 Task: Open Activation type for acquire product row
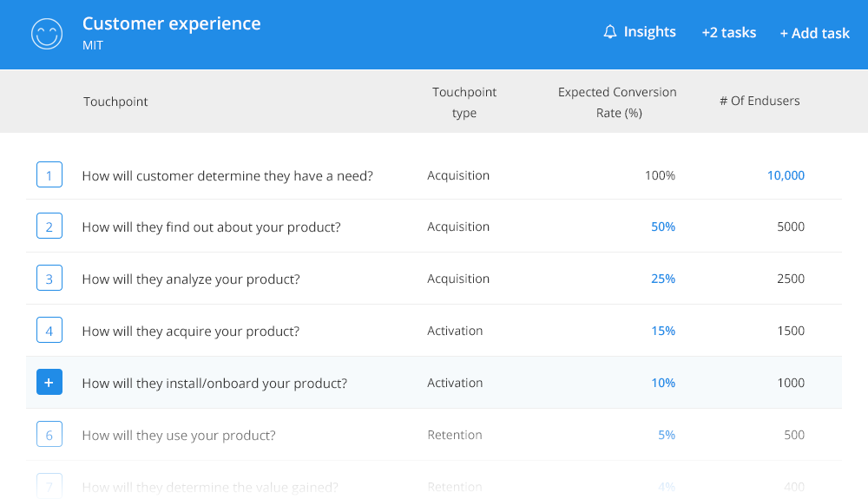pyautogui.click(x=455, y=331)
